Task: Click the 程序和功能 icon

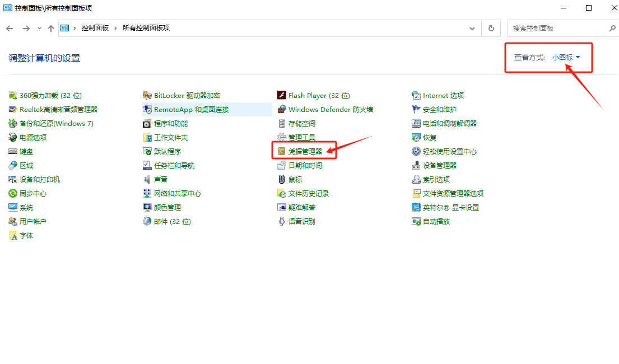Action: 147,124
